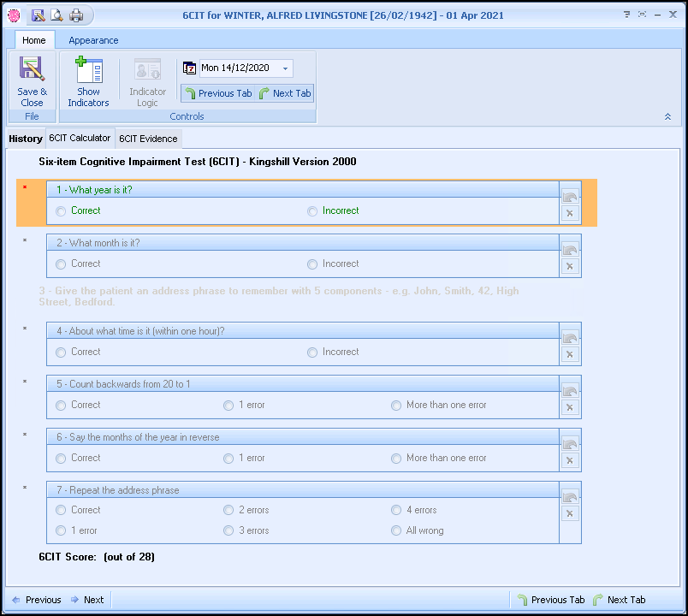The image size is (688, 616).
Task: Undo the answer for question 1
Action: 570,195
